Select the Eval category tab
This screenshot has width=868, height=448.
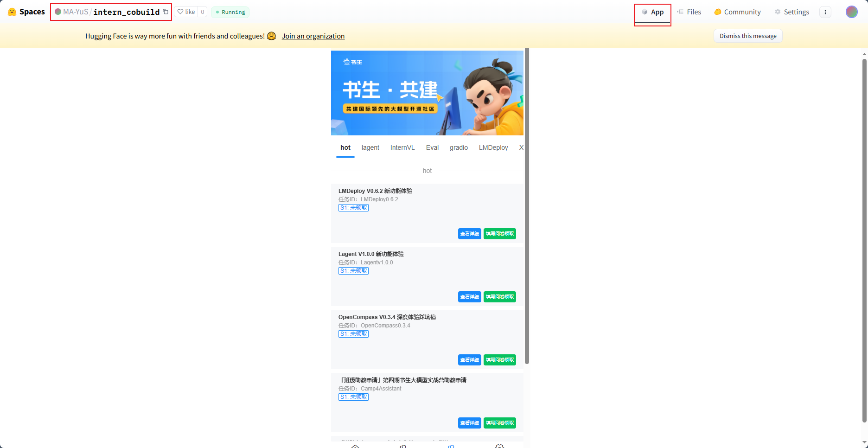[432, 147]
